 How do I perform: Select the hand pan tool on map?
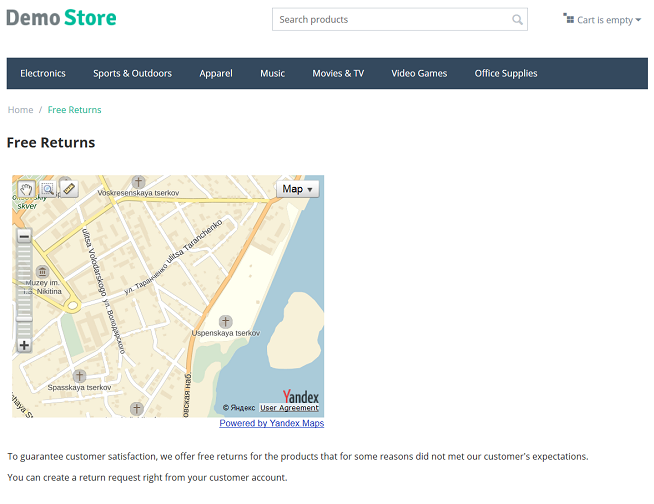coord(26,189)
